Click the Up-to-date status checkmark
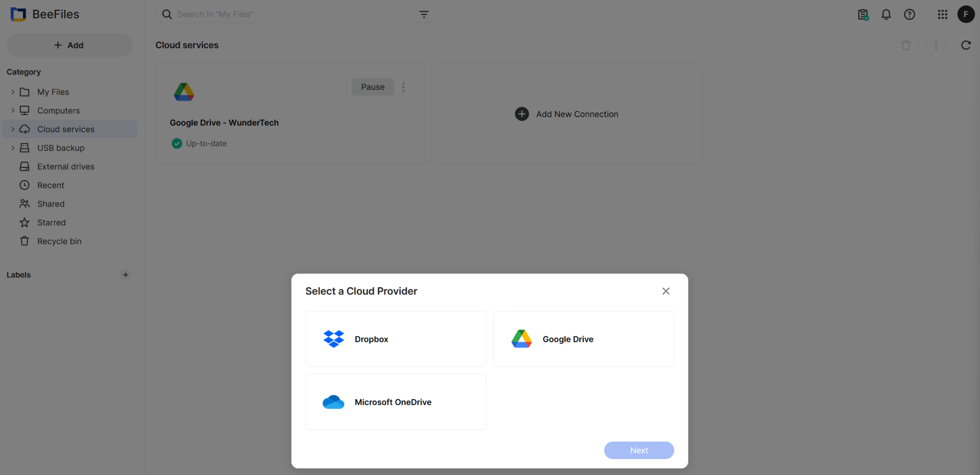This screenshot has width=980, height=475. click(x=177, y=143)
